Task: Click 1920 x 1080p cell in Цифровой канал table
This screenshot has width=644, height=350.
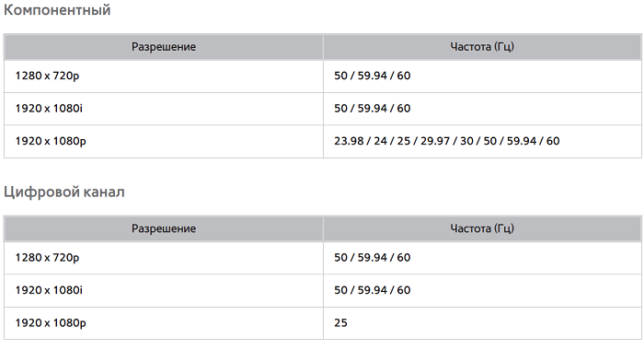Action: [164, 323]
